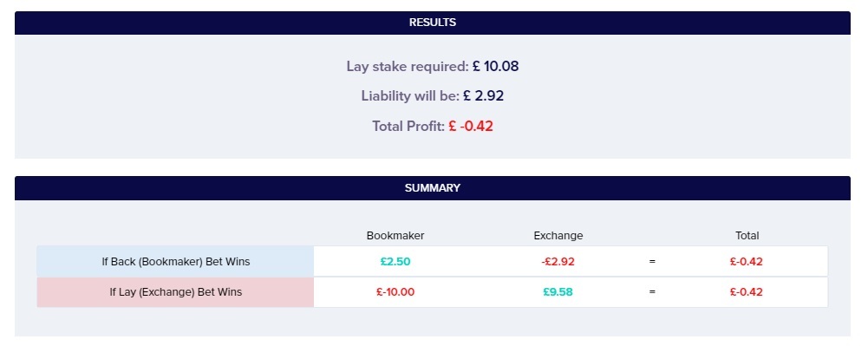Click the Total column heading
Image resolution: width=868 pixels, height=346 pixels.
point(747,236)
